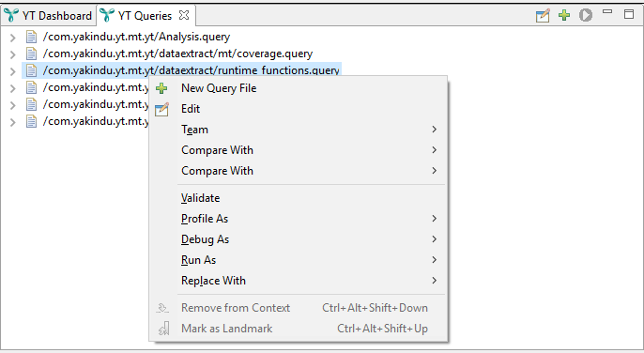This screenshot has height=353, width=644.
Task: Click the Remove from Context icon
Action: (162, 308)
